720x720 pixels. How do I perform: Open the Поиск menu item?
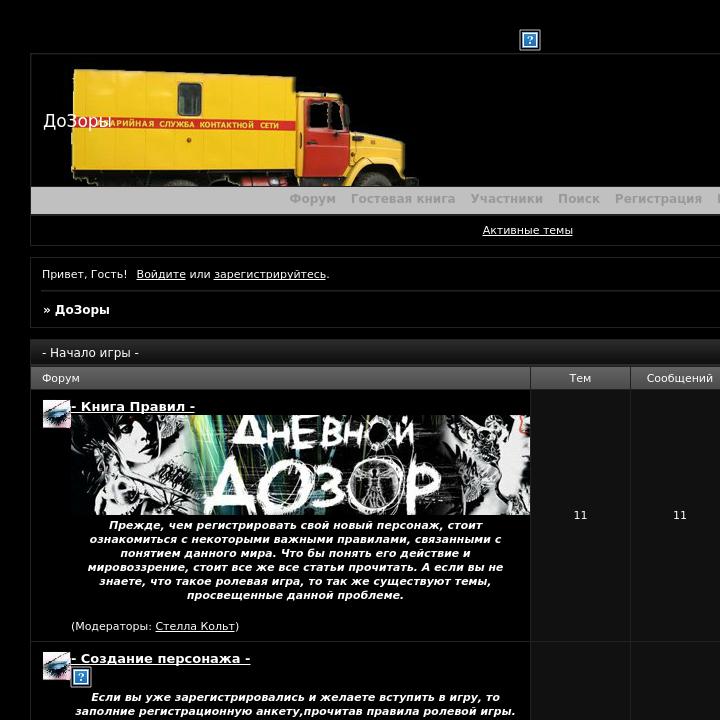click(579, 199)
